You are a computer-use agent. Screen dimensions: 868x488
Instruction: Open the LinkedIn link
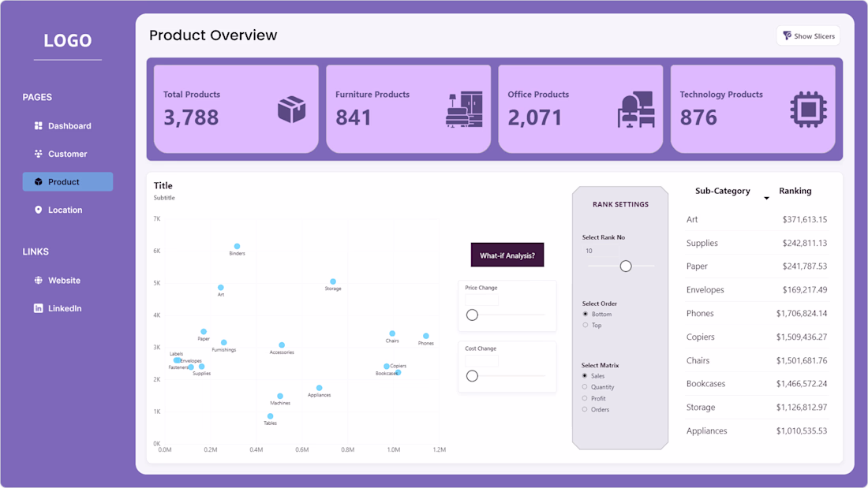[x=68, y=308]
